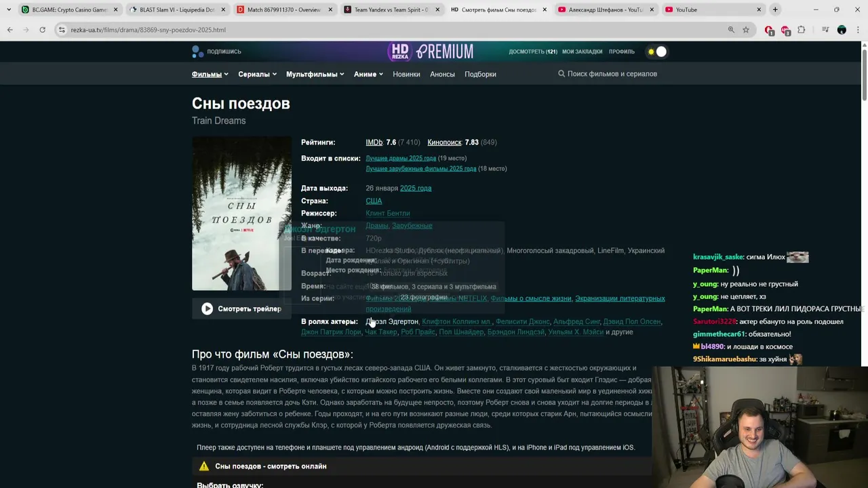Screen dimensions: 868x488
Task: Open actor Альфред Синг page
Action: tap(576, 322)
